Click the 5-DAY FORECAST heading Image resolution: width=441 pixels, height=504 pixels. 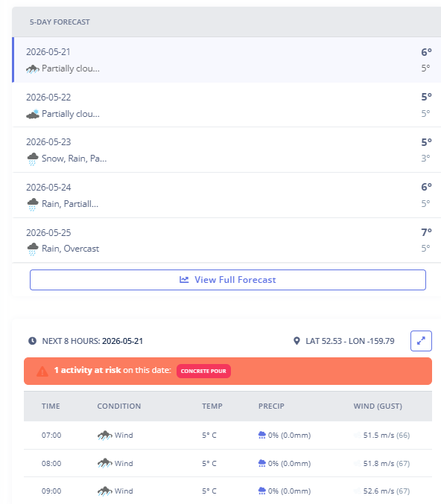(x=60, y=22)
